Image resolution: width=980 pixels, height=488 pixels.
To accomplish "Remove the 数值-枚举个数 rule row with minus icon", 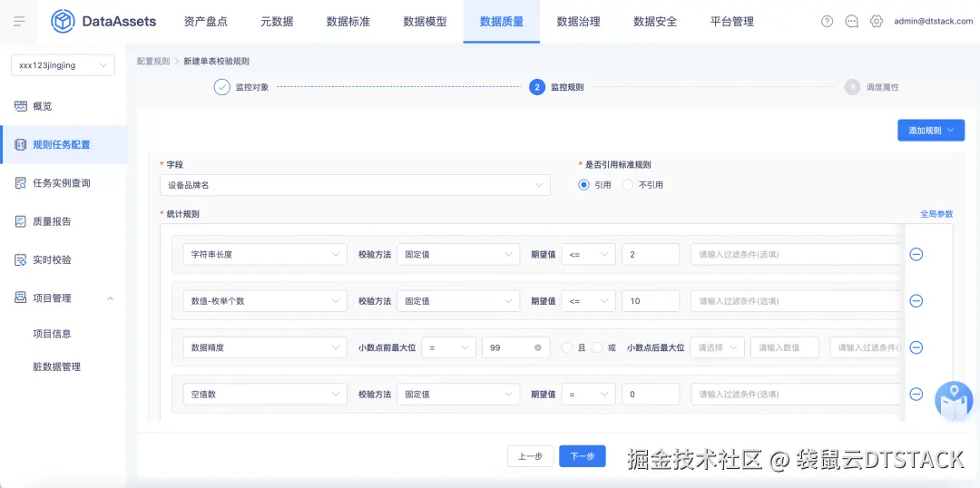I will click(916, 300).
